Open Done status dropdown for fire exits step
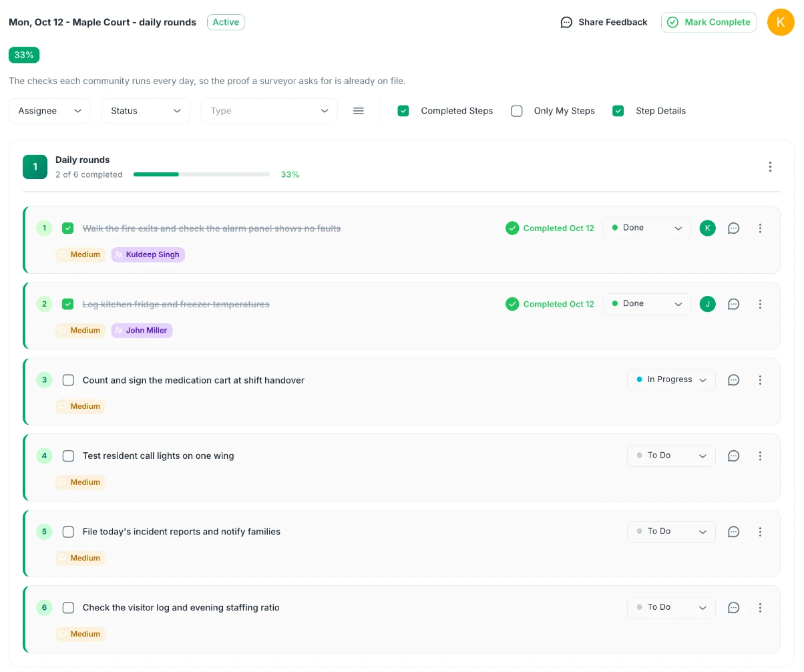Image resolution: width=804 pixels, height=672 pixels. (x=647, y=228)
